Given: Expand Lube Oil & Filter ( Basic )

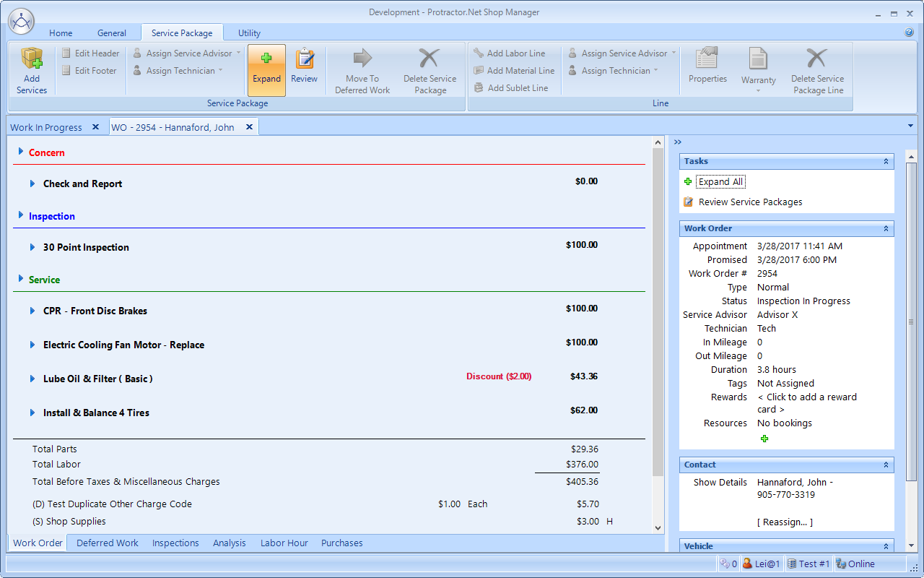Looking at the screenshot, I should [x=32, y=379].
